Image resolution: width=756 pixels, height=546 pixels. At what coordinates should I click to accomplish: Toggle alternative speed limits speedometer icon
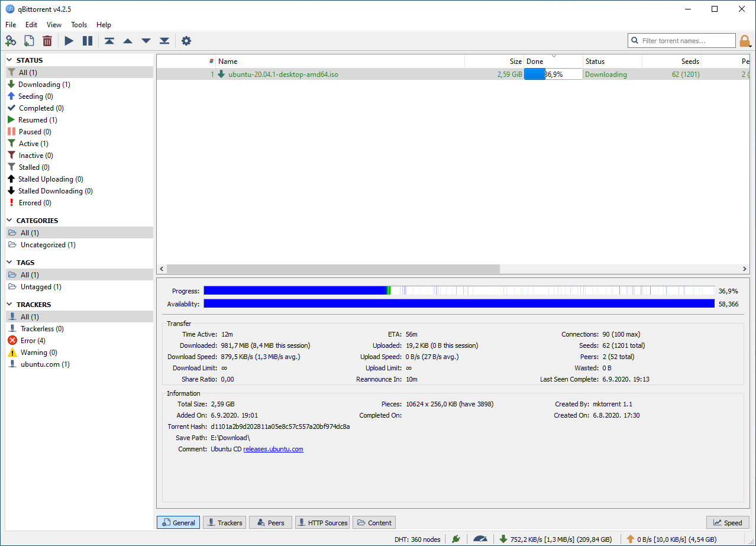(x=480, y=539)
